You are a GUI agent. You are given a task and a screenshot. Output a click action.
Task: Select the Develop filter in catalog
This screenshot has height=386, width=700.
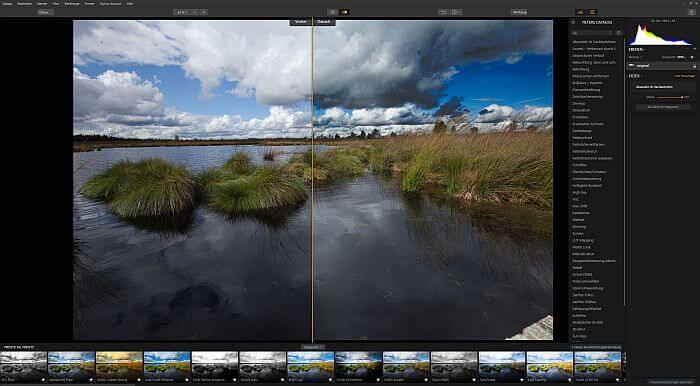click(579, 103)
